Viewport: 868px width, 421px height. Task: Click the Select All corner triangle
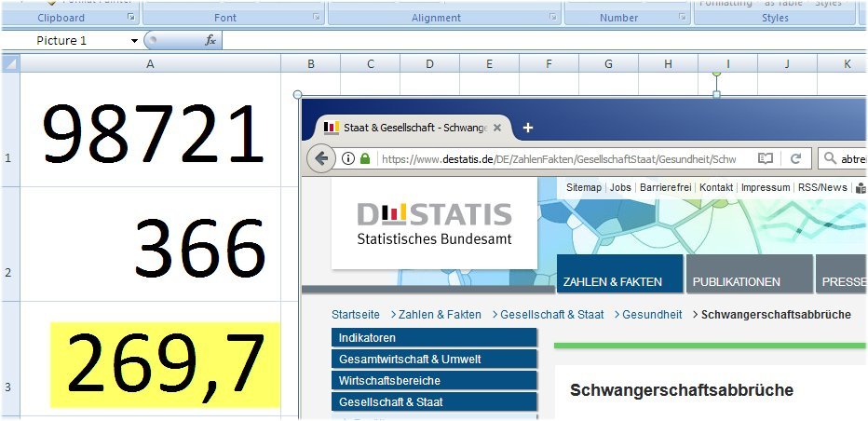[x=10, y=63]
